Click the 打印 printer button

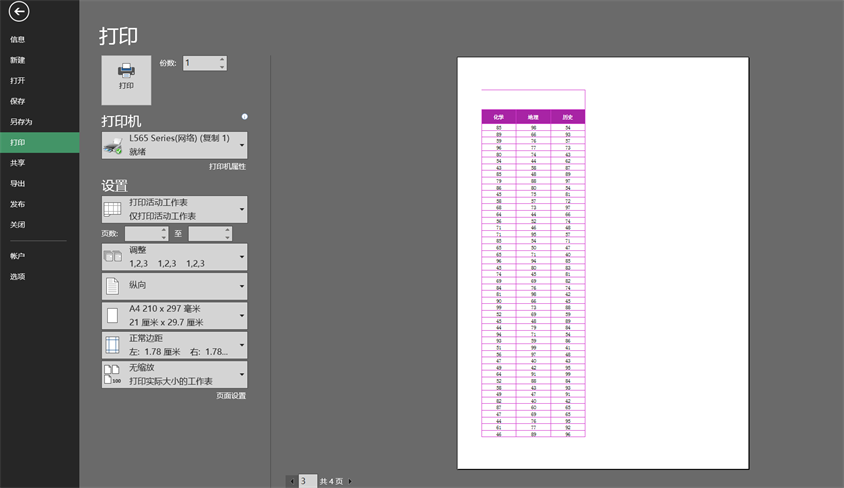tap(126, 79)
